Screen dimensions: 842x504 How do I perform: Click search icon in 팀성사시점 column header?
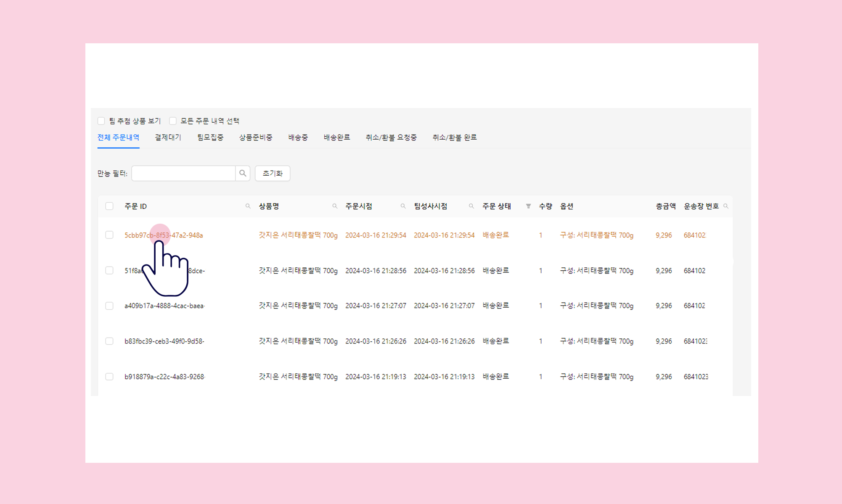pos(471,206)
